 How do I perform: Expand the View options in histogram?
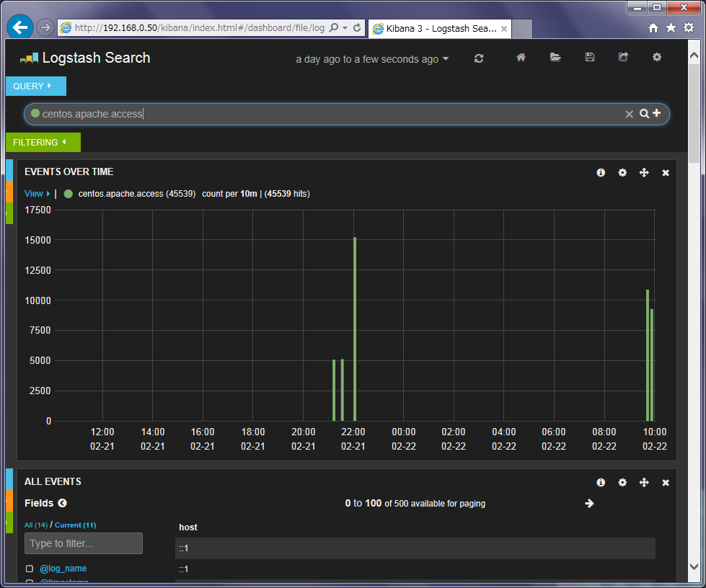(x=37, y=194)
